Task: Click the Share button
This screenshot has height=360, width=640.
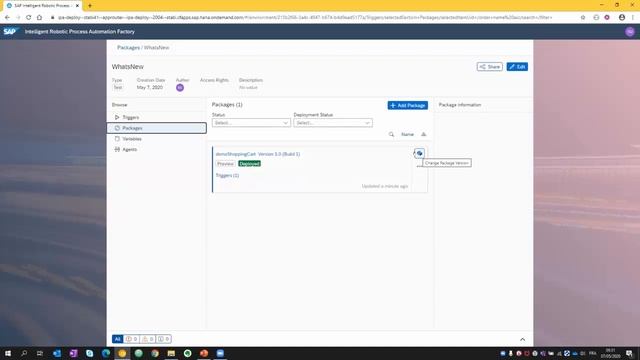Action: tap(489, 67)
